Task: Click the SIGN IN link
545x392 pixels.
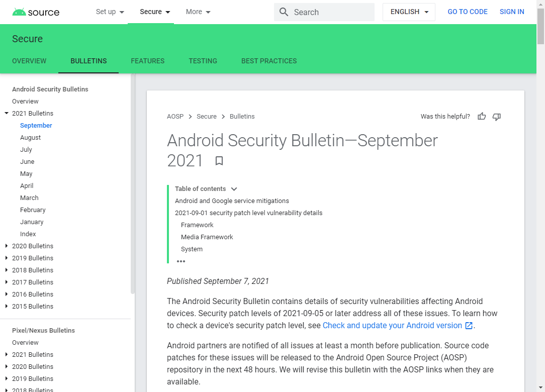Action: (x=512, y=12)
